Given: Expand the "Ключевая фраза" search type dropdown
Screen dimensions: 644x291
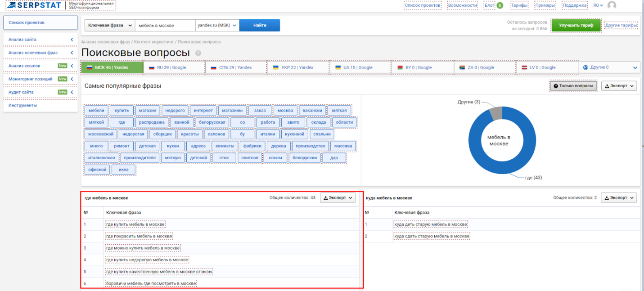Looking at the screenshot, I should pyautogui.click(x=110, y=26).
